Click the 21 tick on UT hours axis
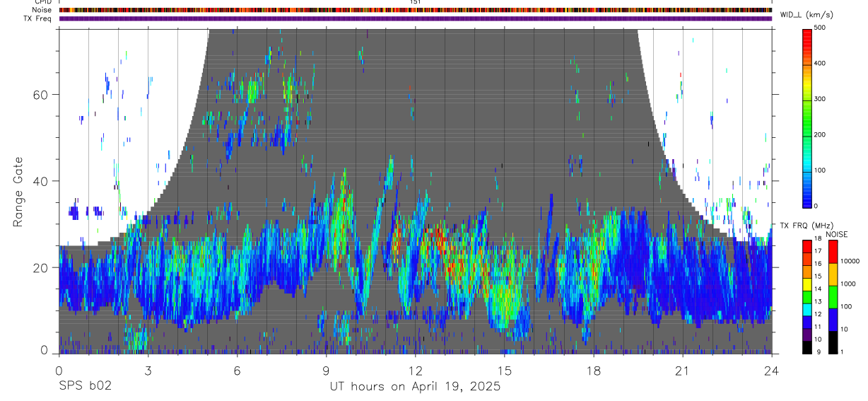 click(x=683, y=371)
